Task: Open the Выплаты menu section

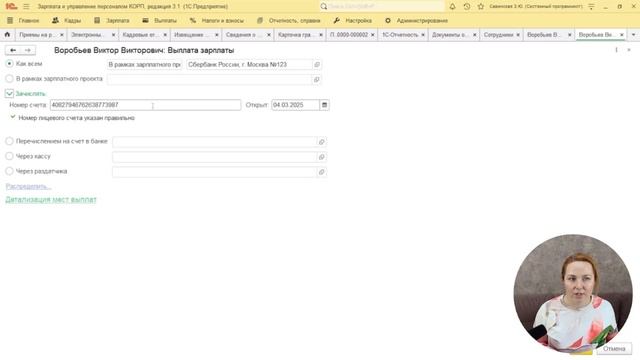Action: pos(160,20)
